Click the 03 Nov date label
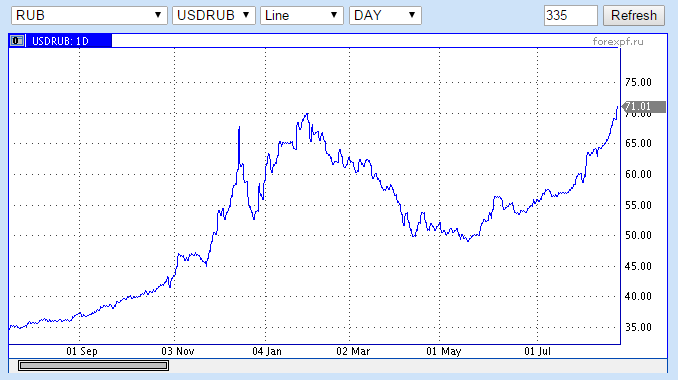This screenshot has height=380, width=678. coord(178,351)
